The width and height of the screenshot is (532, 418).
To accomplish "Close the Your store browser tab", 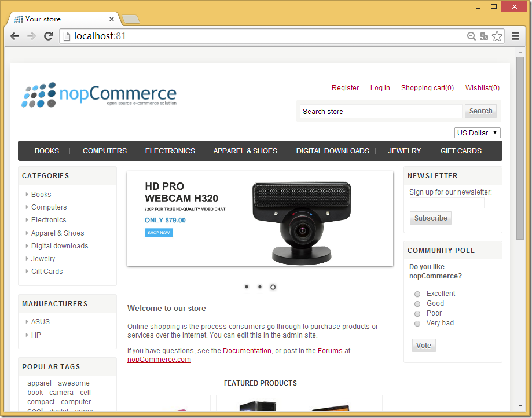I will coord(112,19).
